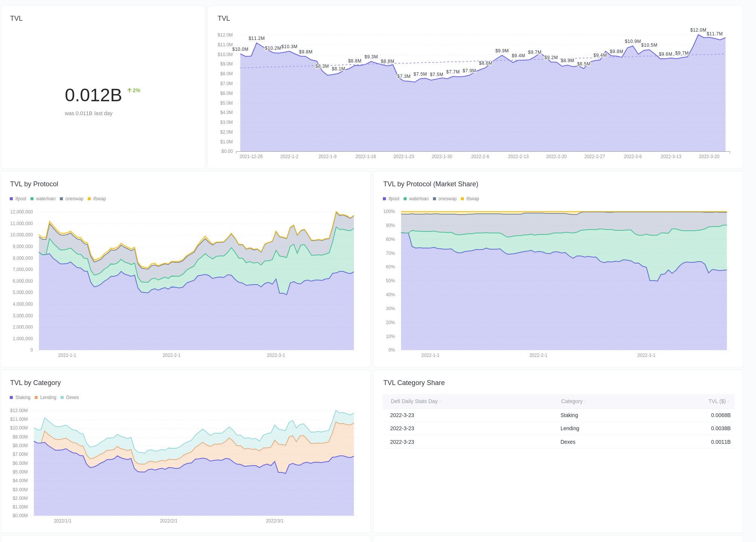Open the TVL by Protocol card title
The height and width of the screenshot is (542, 756).
[x=34, y=184]
